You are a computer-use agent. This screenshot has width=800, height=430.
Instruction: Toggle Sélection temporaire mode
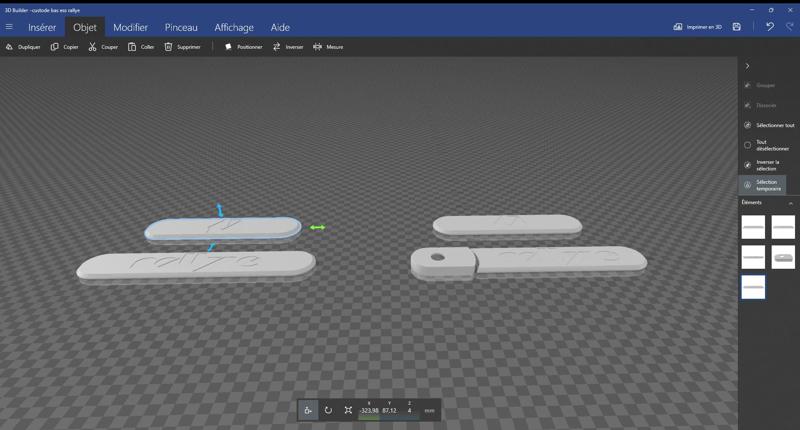763,185
